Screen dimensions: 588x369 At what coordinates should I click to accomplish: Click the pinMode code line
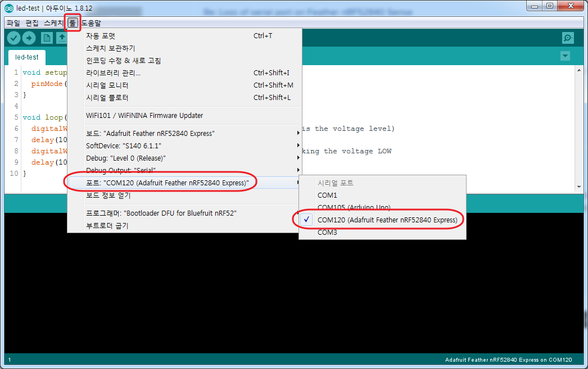(49, 84)
